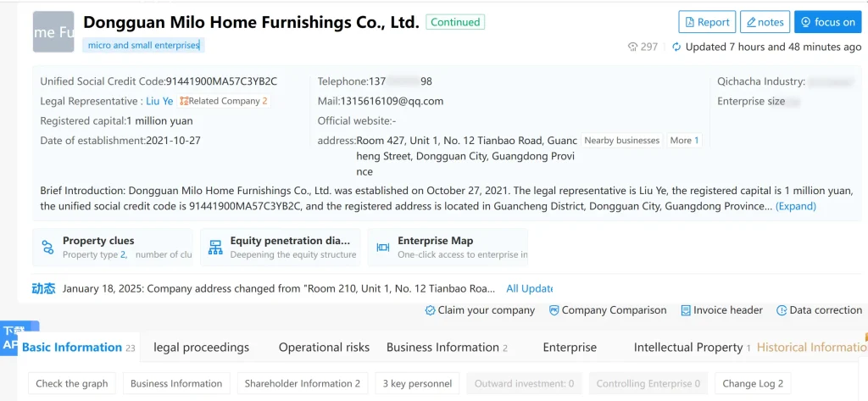The height and width of the screenshot is (401, 868).
Task: Expand the brief introduction
Action: [795, 206]
